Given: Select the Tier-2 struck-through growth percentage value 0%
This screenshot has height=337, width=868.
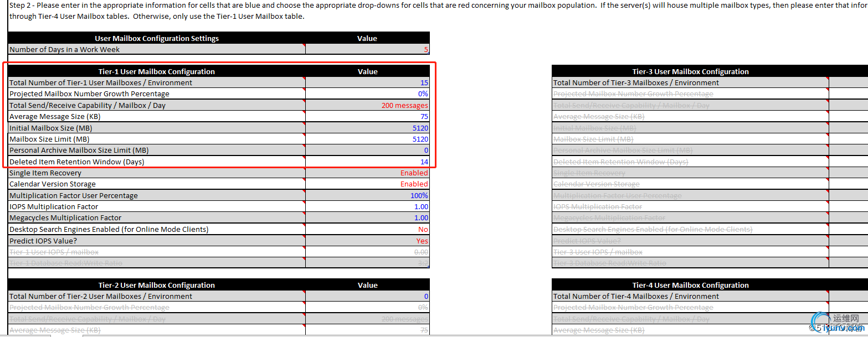Looking at the screenshot, I should (x=367, y=308).
